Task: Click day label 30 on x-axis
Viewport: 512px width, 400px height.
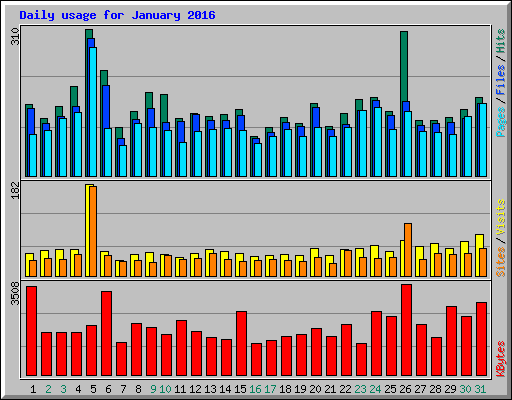Action: 465,389
